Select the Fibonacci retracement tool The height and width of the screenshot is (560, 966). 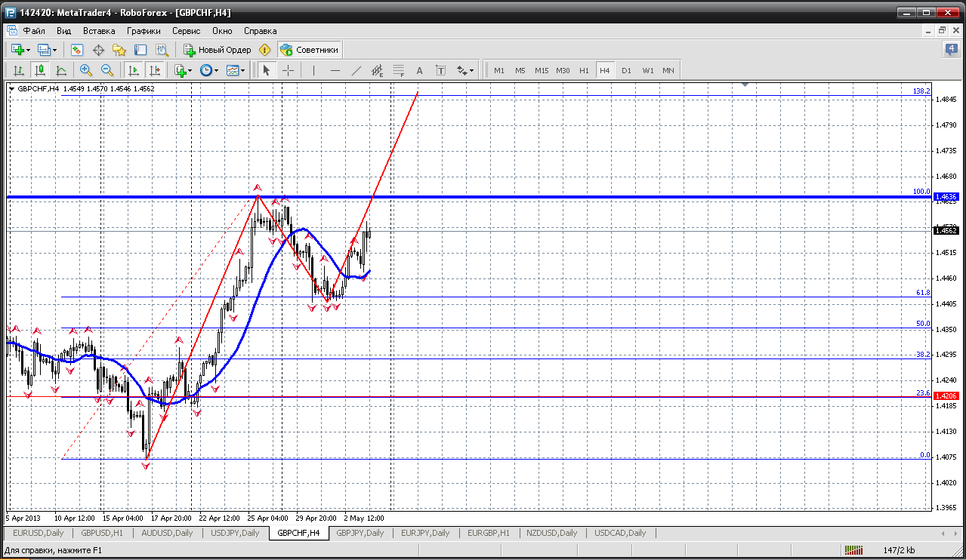point(399,70)
